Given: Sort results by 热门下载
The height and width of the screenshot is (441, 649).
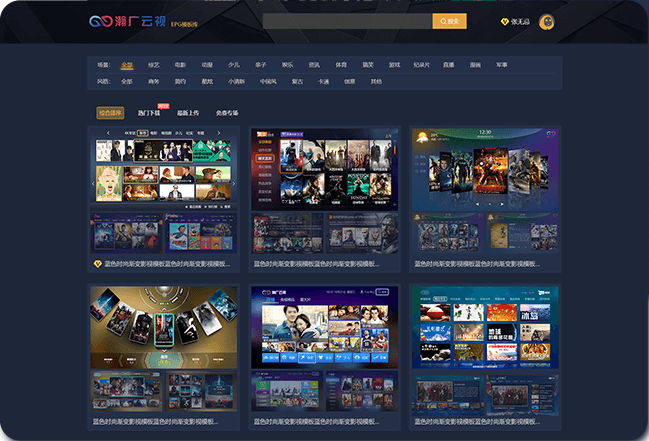Looking at the screenshot, I should [149, 113].
